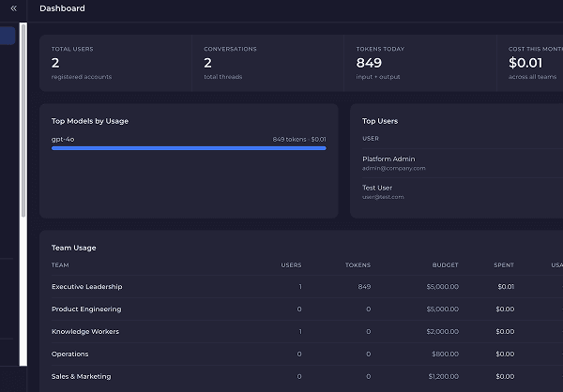This screenshot has height=392, width=563.
Task: Click the Dashboard page title
Action: (62, 8)
